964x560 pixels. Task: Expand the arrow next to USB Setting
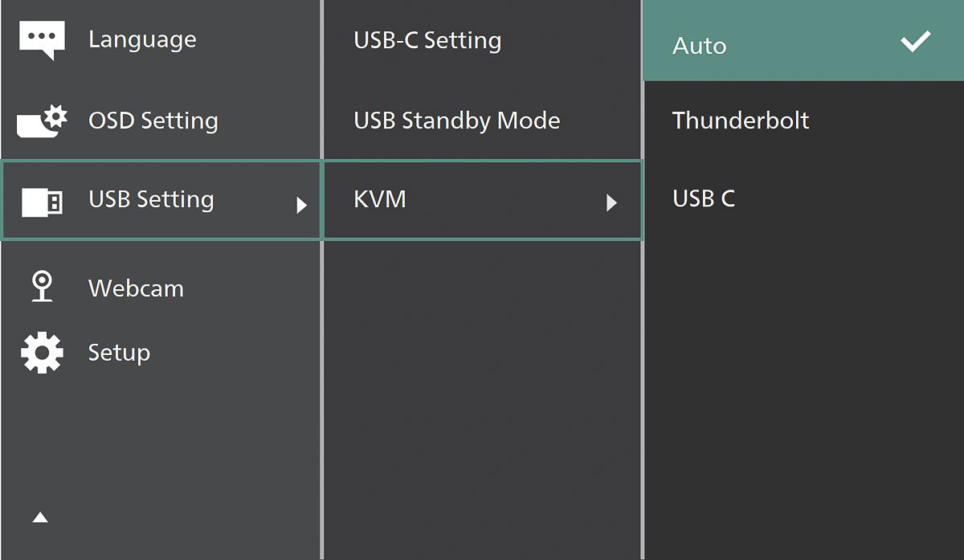[x=302, y=205]
